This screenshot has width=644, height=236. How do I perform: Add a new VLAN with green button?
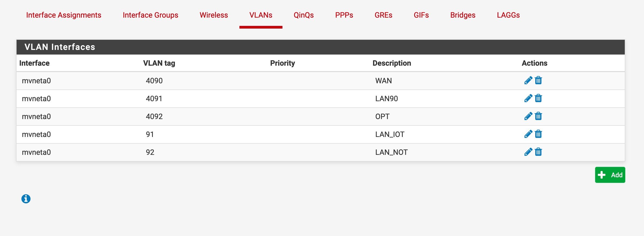tap(610, 175)
